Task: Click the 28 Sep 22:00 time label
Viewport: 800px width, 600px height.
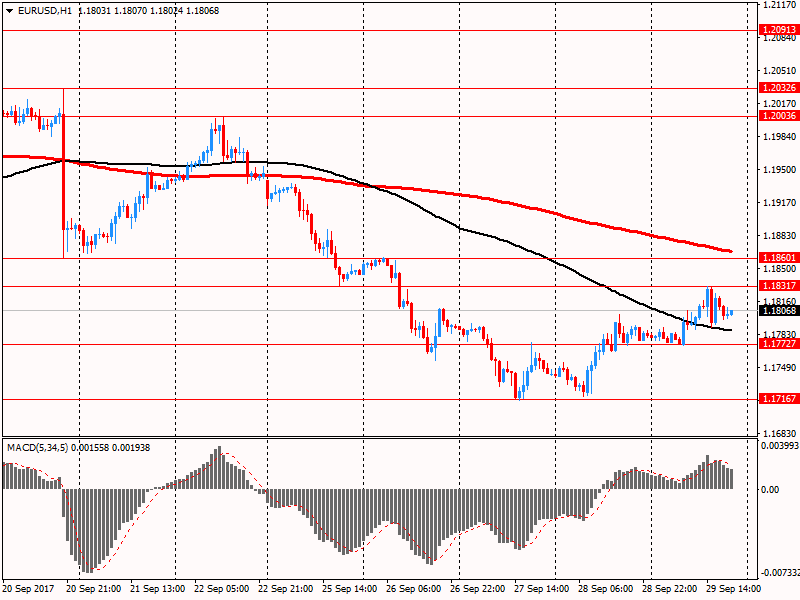Action: coord(669,589)
